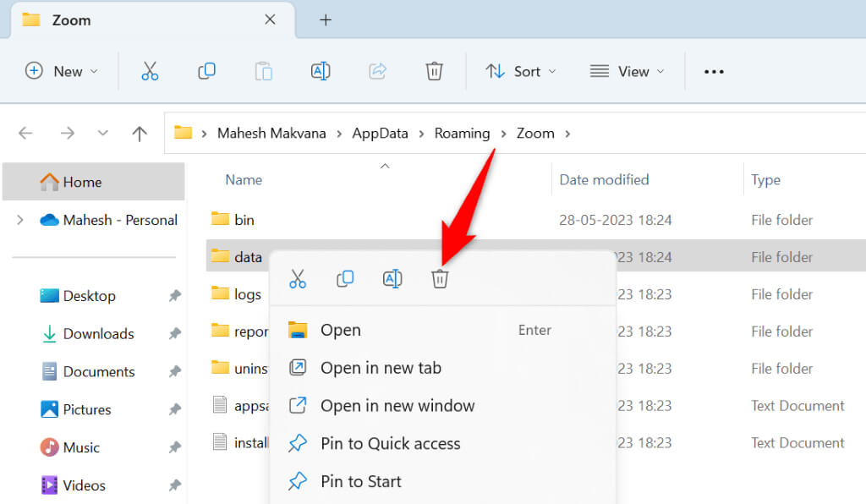Open the New dropdown menu
Viewport: 866px width, 504px height.
click(x=62, y=71)
